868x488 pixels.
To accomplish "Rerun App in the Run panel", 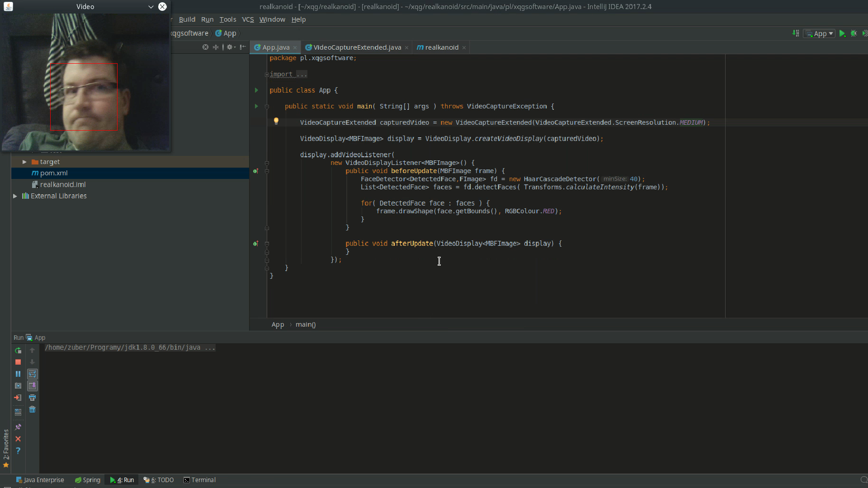I will (x=18, y=350).
